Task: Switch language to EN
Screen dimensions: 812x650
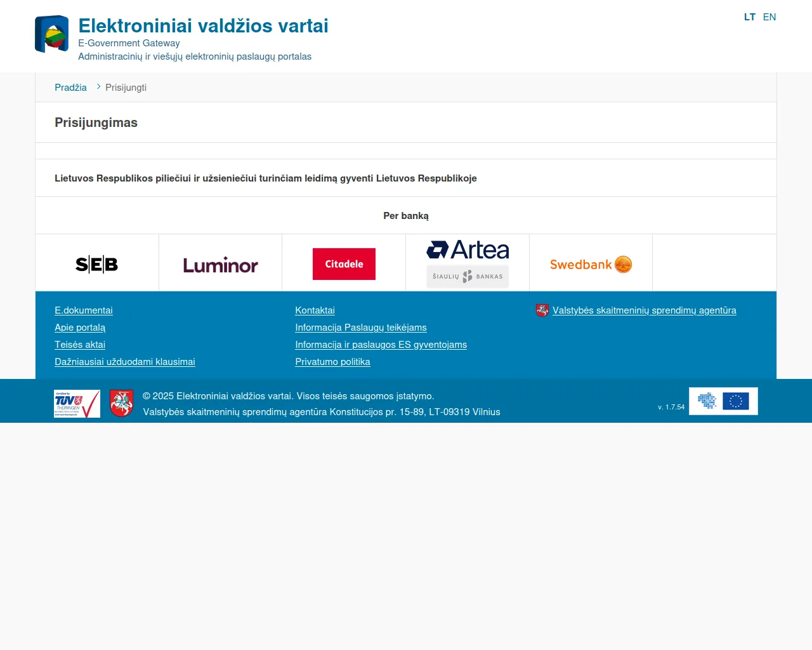Action: point(769,17)
